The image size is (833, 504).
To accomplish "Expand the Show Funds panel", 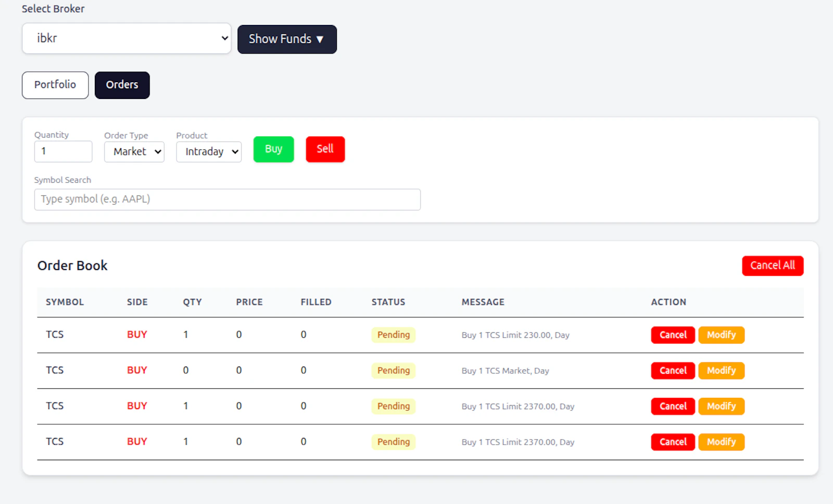I will pyautogui.click(x=287, y=39).
